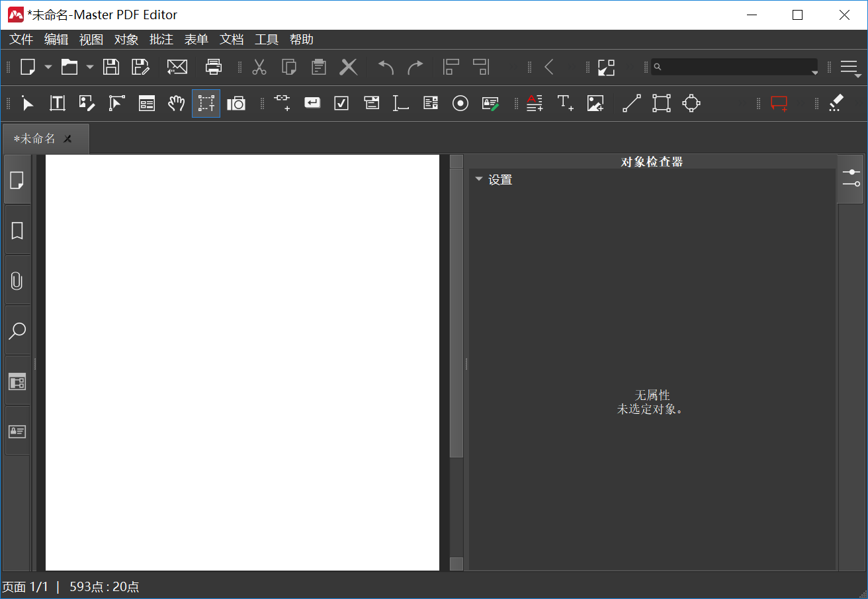Select the Edit Forms tool
868x599 pixels.
click(x=116, y=103)
